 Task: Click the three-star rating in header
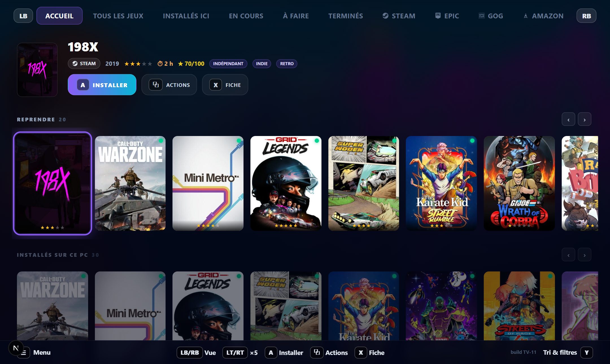pos(138,64)
